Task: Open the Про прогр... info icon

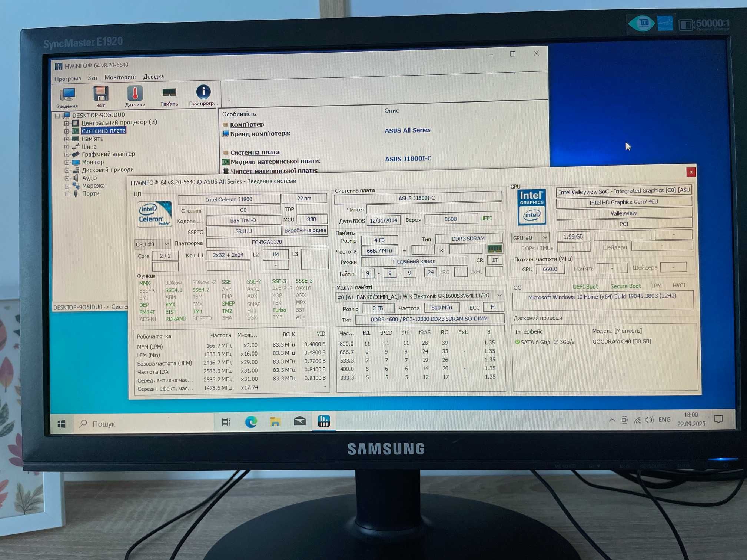Action: tap(203, 95)
